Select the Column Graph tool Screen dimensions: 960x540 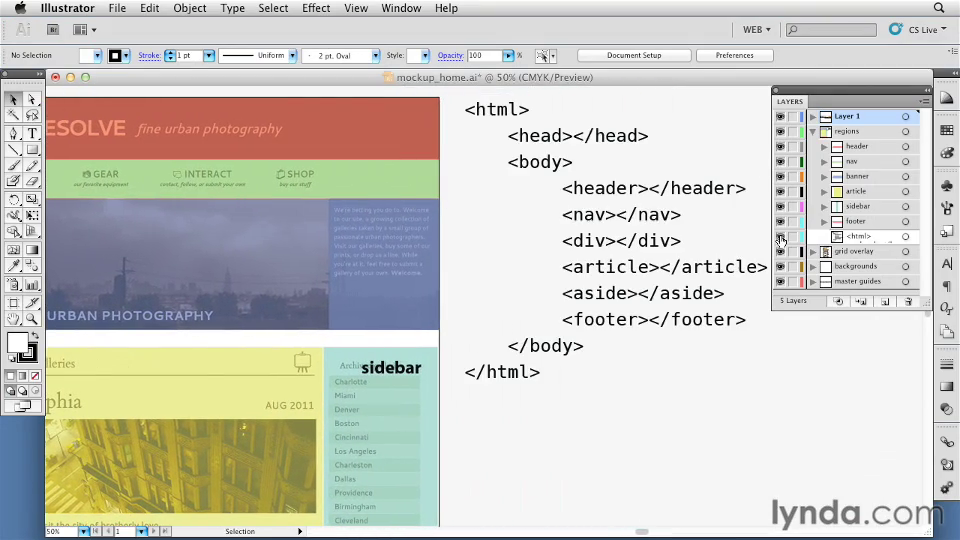pos(32,285)
